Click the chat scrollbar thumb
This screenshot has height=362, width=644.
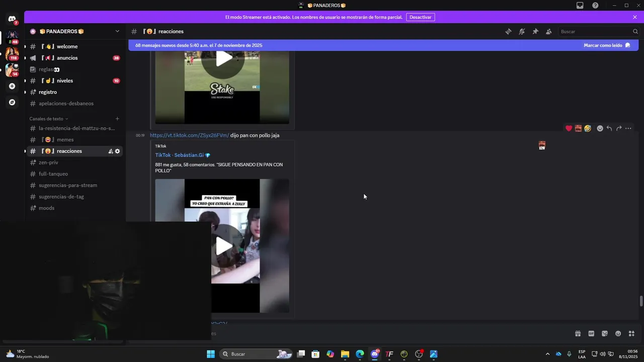pos(641,301)
